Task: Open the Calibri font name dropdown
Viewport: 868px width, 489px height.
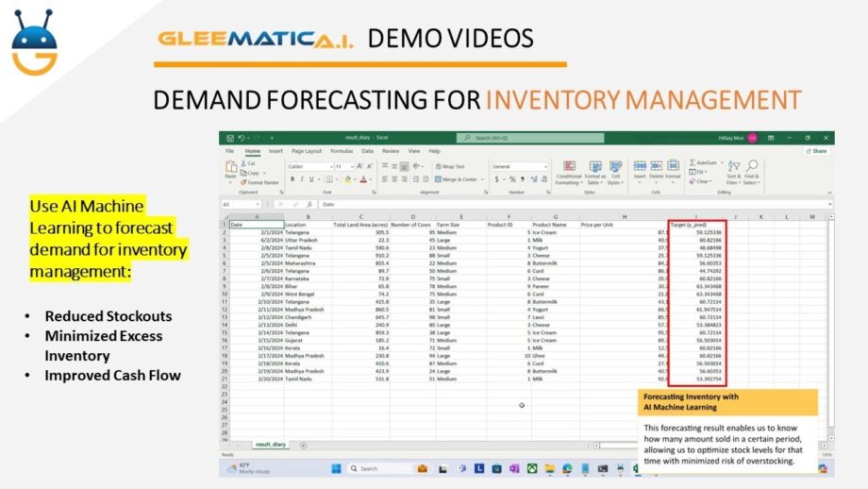Action: click(x=331, y=167)
